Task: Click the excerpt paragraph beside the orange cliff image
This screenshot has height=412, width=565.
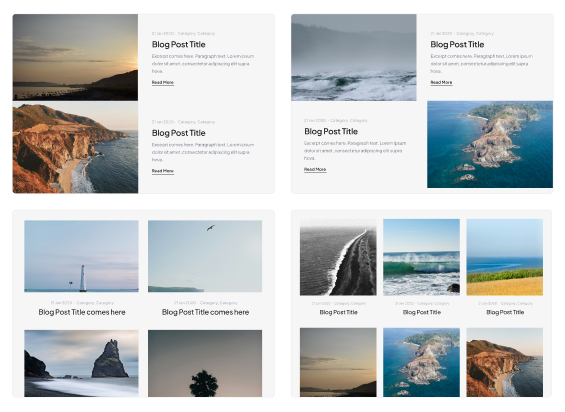Action: point(203,152)
